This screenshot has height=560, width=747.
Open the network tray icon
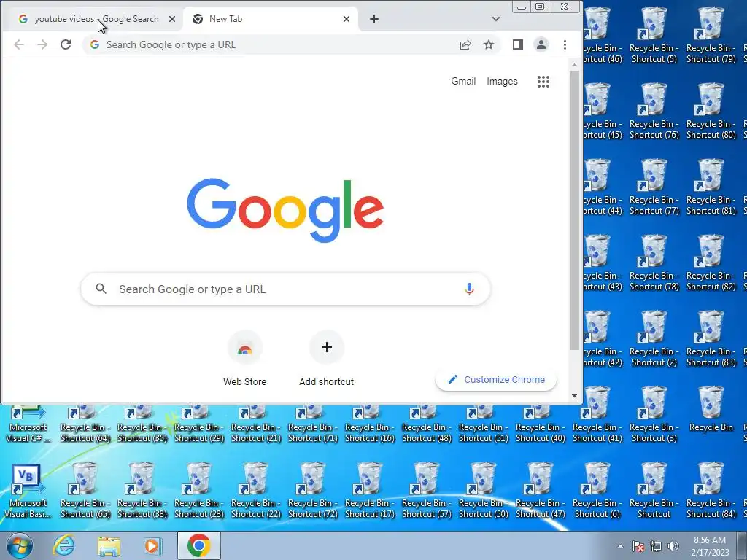[x=656, y=546]
